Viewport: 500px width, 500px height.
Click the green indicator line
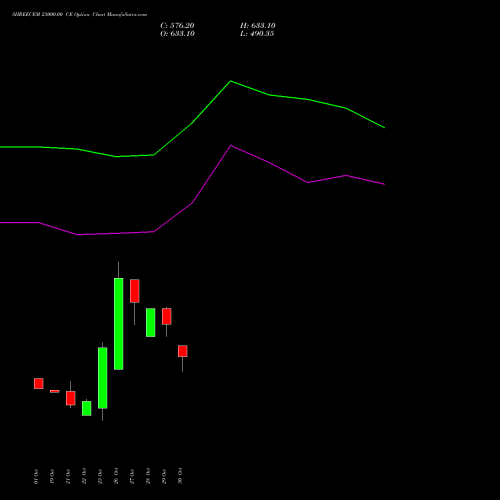192,124
